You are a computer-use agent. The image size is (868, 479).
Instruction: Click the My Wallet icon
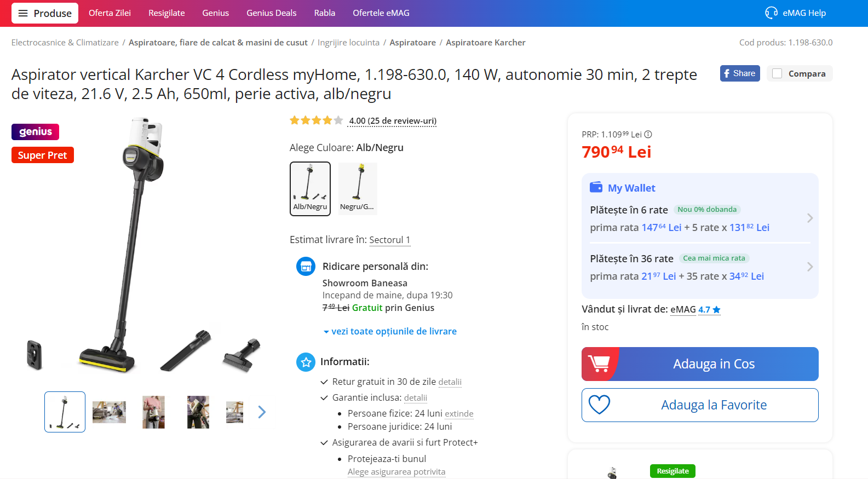(x=596, y=187)
